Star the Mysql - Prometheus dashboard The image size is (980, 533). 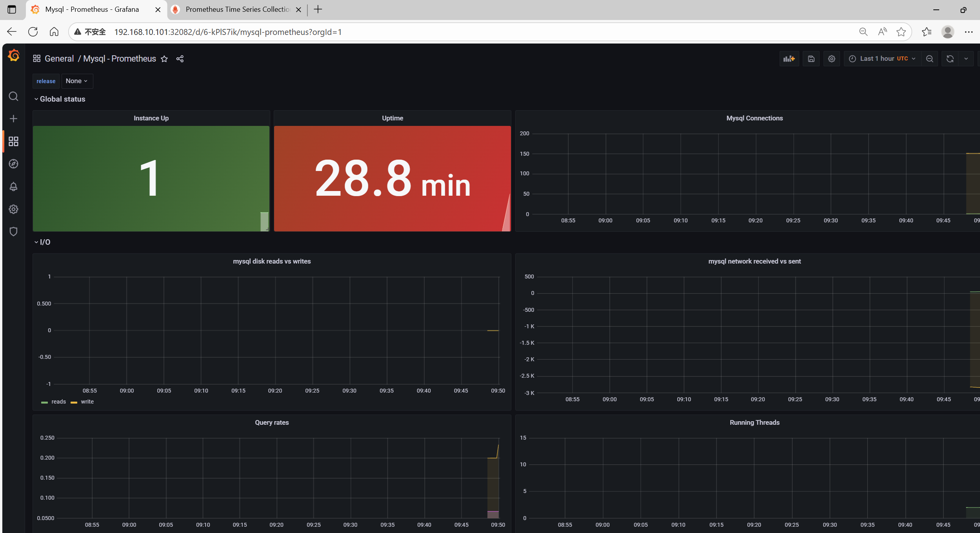pos(164,59)
